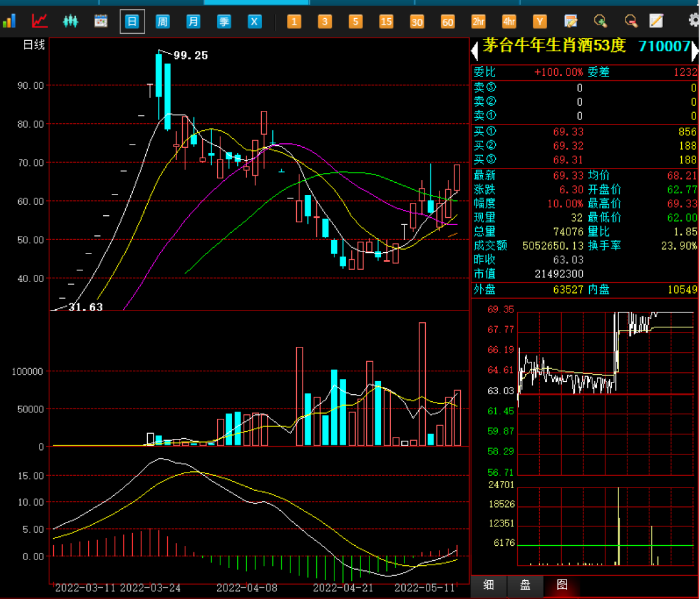Switch to the red line chart view
Image resolution: width=700 pixels, height=599 pixels.
coord(40,21)
